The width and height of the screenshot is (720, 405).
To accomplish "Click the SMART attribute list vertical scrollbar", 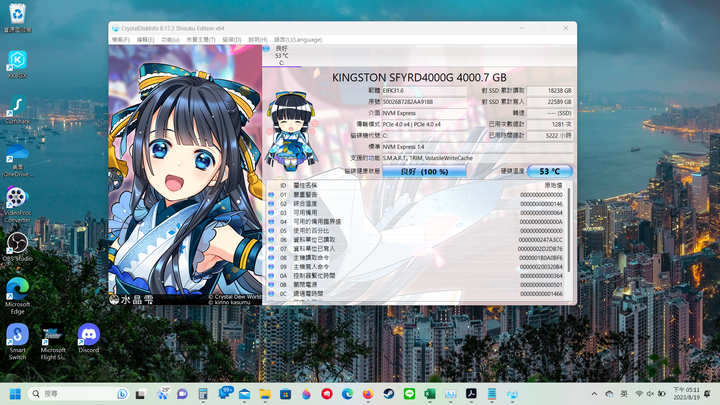I will 569,230.
